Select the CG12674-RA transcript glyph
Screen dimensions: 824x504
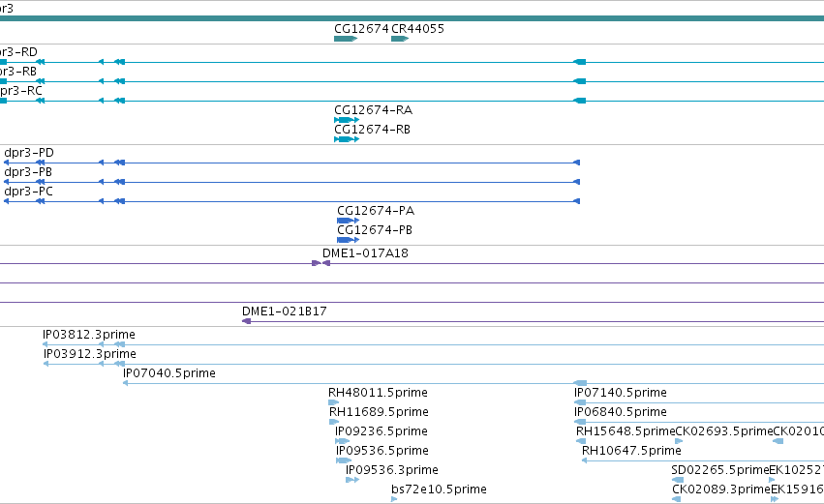click(347, 120)
